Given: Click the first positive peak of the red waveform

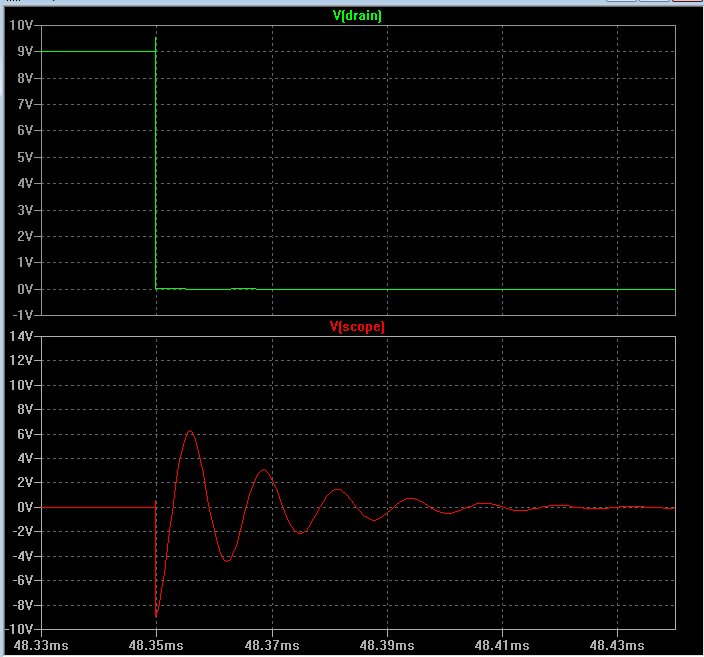Looking at the screenshot, I should pos(190,431).
